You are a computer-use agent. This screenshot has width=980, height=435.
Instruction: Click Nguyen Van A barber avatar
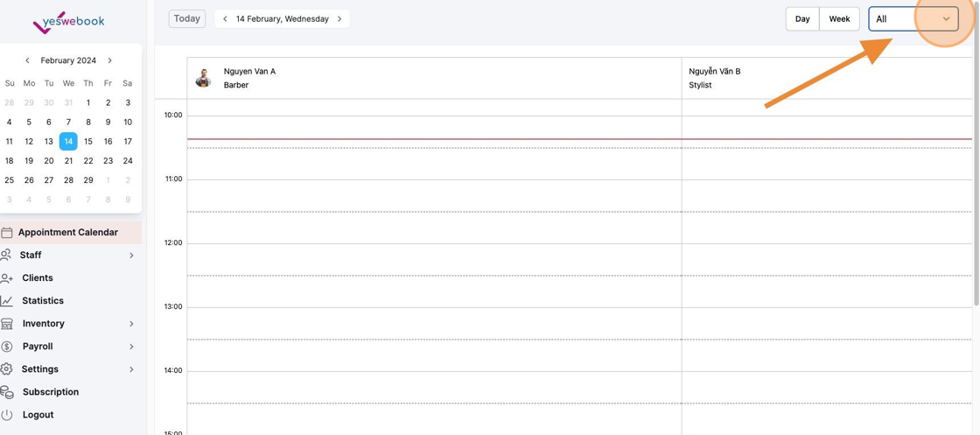pos(203,78)
